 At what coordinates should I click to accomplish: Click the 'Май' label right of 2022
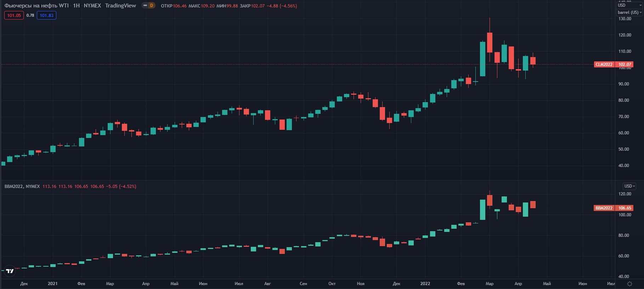[x=547, y=284]
